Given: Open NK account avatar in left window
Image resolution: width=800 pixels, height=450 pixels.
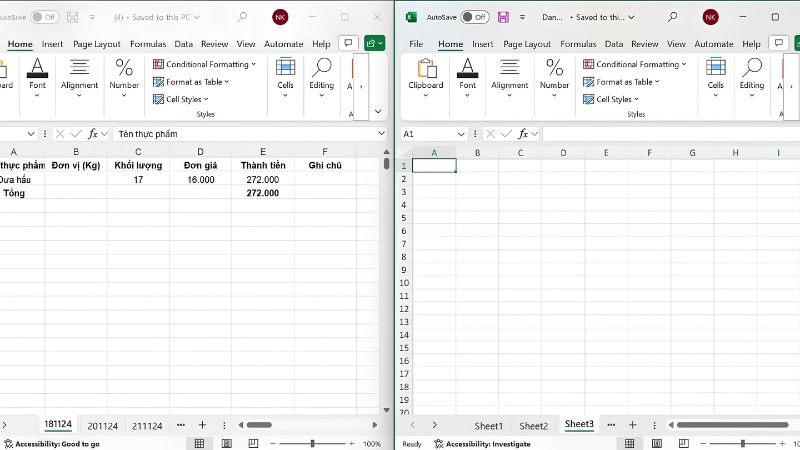Looking at the screenshot, I should 280,17.
